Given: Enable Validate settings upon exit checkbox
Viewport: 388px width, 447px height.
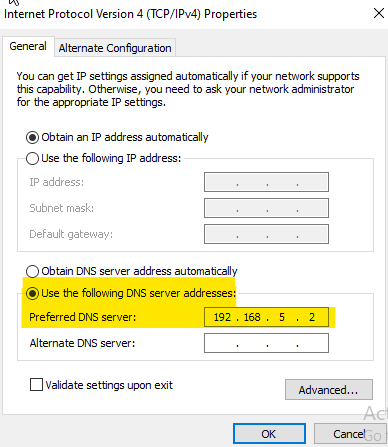Looking at the screenshot, I should [36, 384].
